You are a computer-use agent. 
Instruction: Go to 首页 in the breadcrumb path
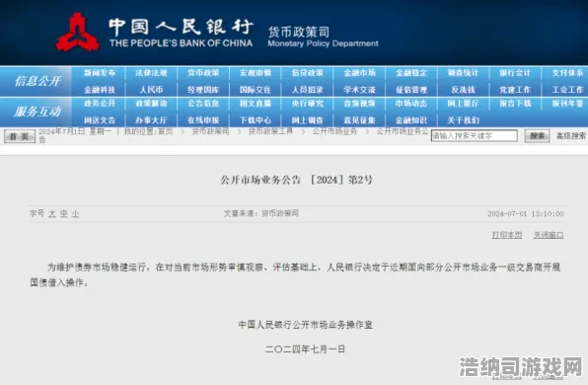(165, 131)
